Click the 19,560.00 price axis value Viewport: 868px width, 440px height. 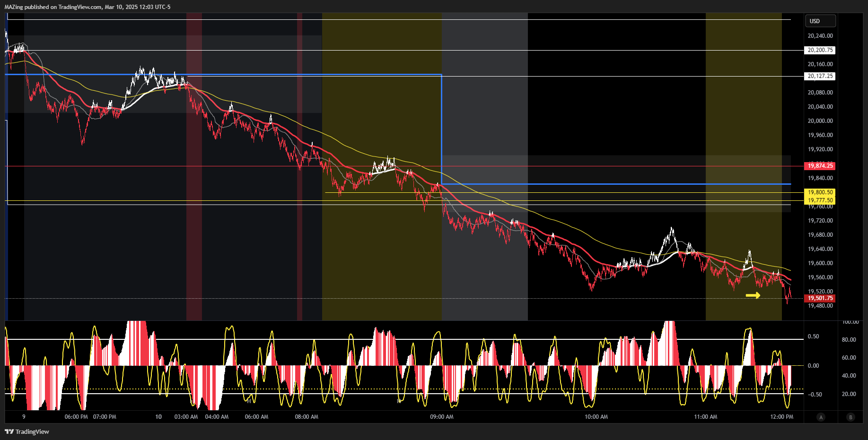[x=820, y=277]
